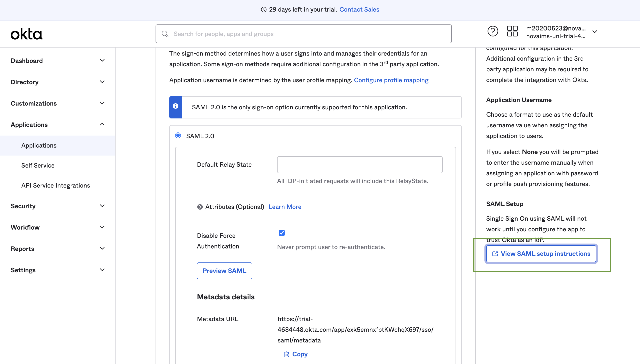The image size is (640, 364).
Task: Click the Default Relay State label
Action: pyautogui.click(x=224, y=164)
